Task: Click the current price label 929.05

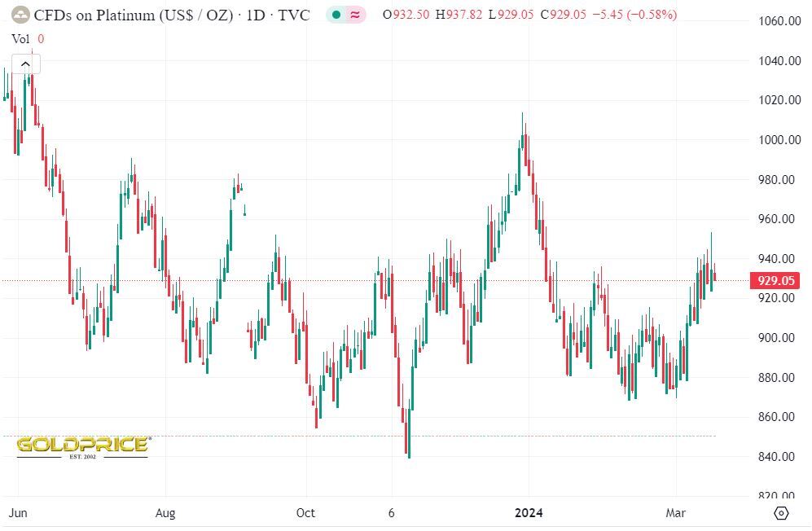Action: 775,281
